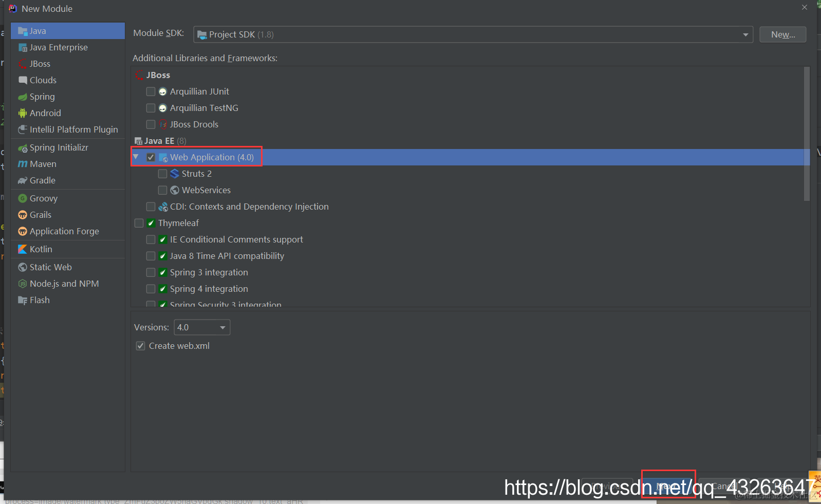Enable IE Conditional Comments support checkbox
821x504 pixels.
pos(151,239)
